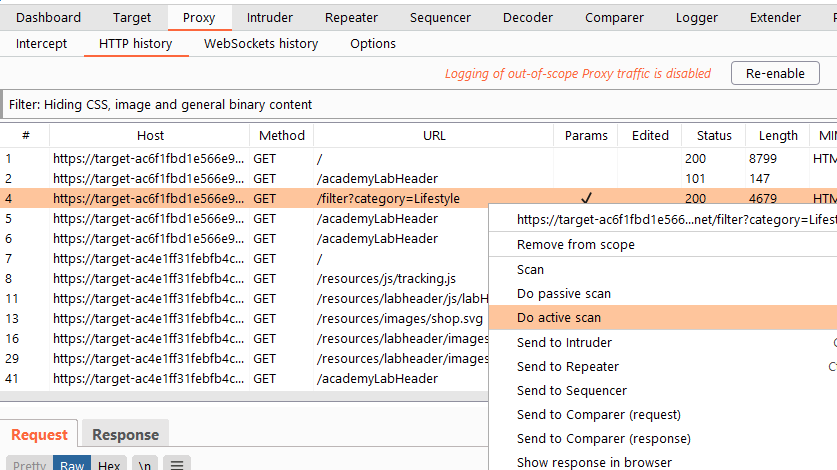Select history row number 16
This screenshot has height=470, width=837.
point(244,339)
